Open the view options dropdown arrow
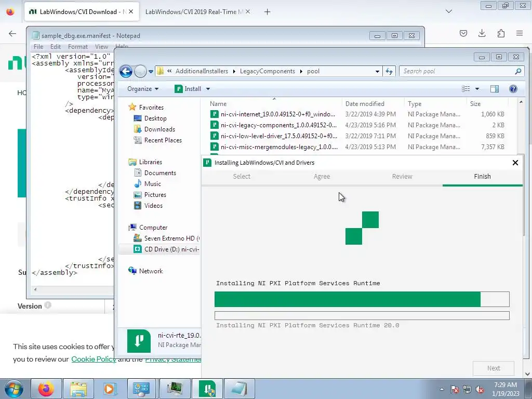 (x=477, y=89)
